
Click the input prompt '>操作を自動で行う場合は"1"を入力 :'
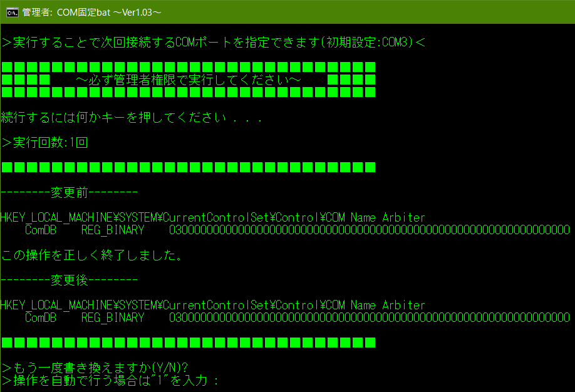[110, 380]
